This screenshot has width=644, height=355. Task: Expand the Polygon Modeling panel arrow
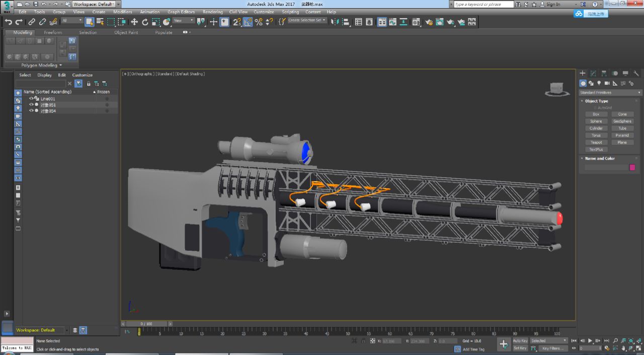point(60,65)
